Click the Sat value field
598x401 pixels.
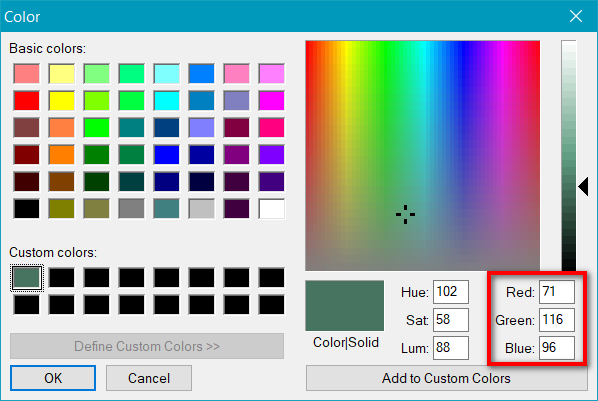[451, 320]
